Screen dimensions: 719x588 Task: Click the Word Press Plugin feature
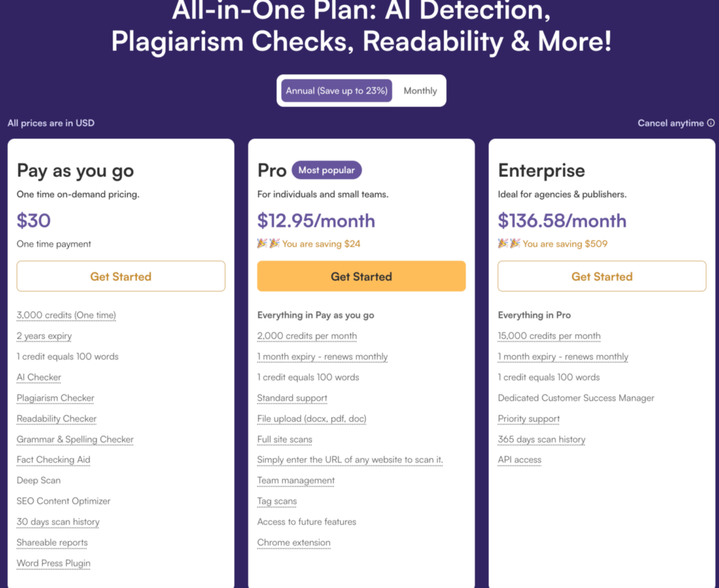point(53,563)
